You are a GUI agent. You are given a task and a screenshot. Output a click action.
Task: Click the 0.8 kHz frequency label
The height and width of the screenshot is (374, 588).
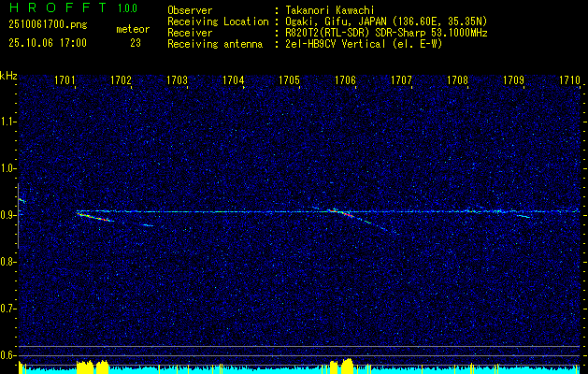[x=7, y=262]
